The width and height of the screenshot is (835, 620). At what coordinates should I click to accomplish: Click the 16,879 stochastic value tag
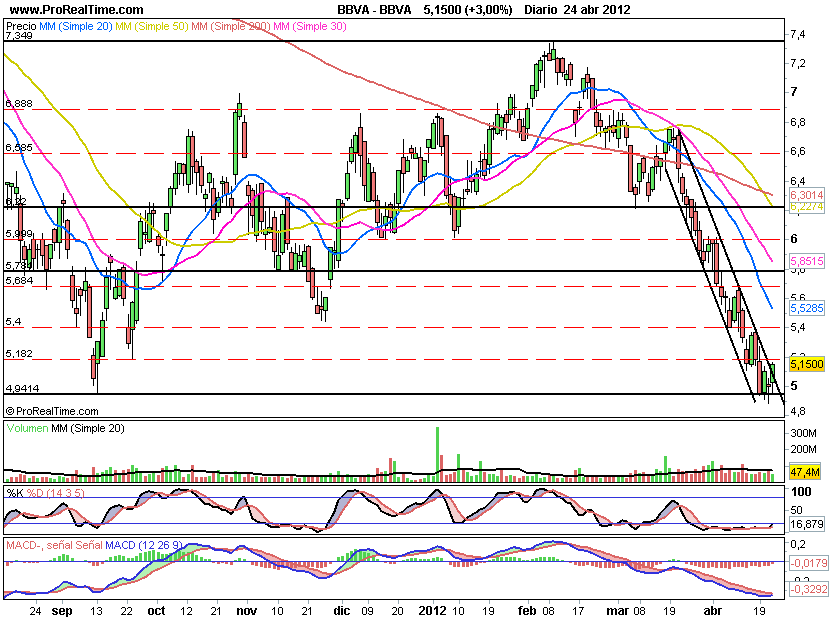click(806, 523)
